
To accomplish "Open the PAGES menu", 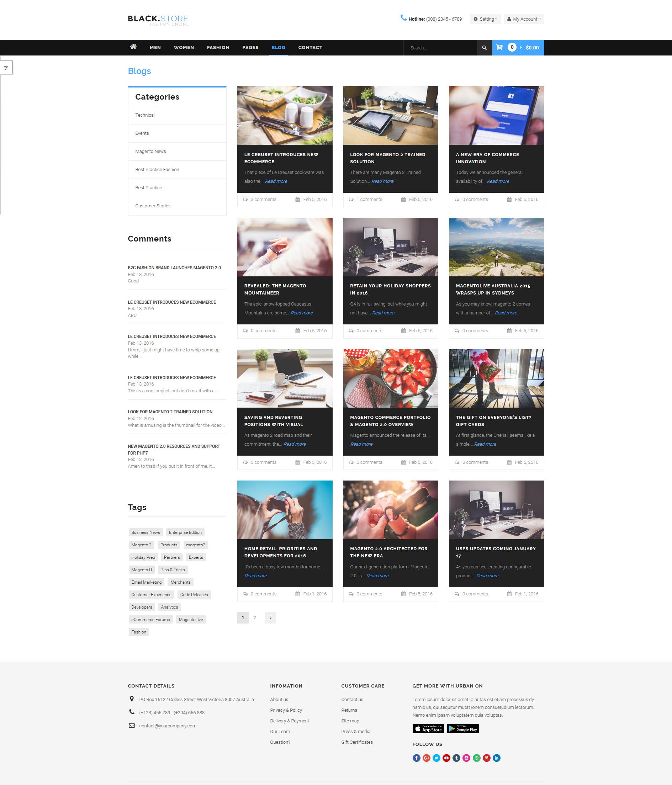I will coord(250,47).
